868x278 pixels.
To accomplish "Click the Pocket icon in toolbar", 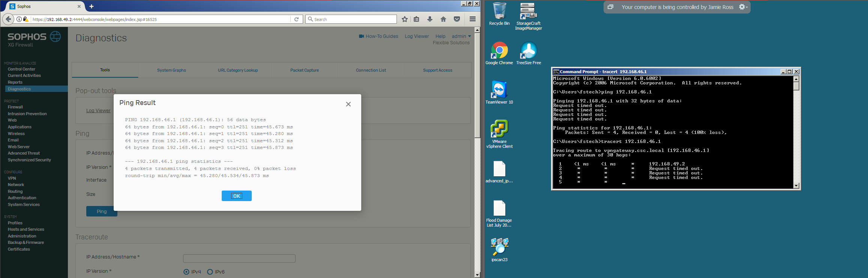I will coord(457,19).
